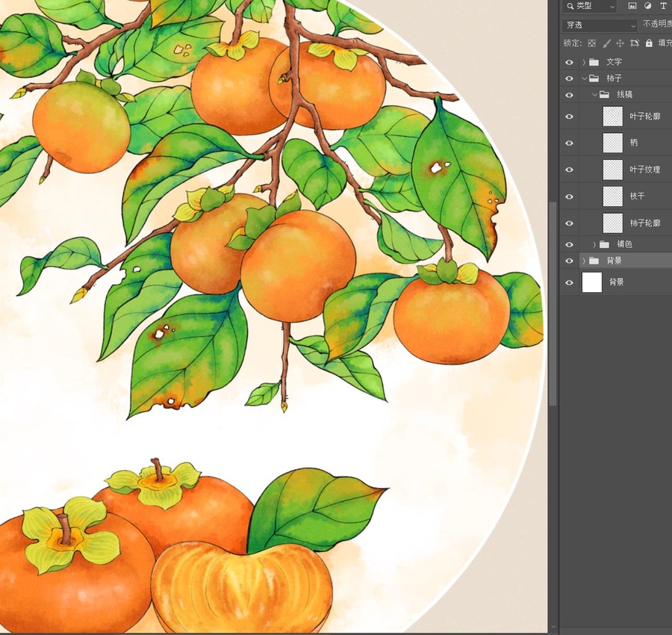Screen dimensions: 672x635
Task: Select layer named 枝干
Action: click(x=638, y=196)
